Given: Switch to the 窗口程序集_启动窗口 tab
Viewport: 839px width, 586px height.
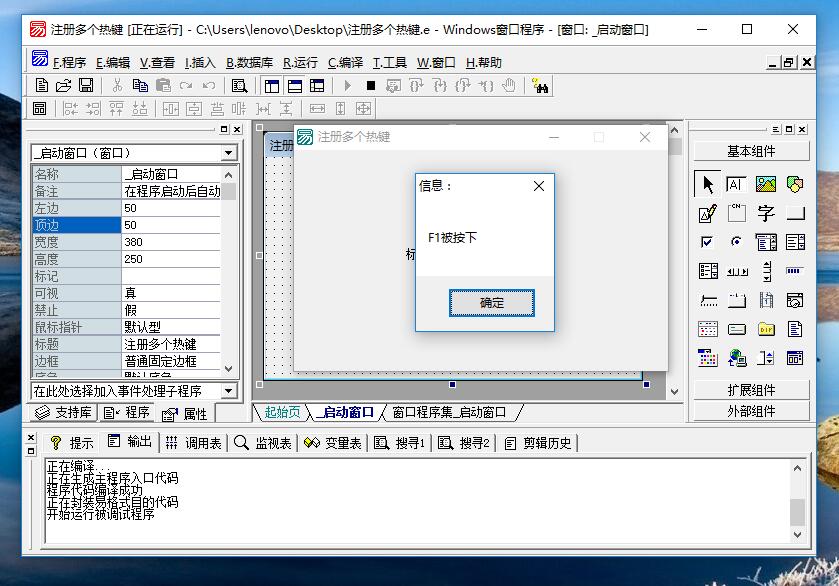Looking at the screenshot, I should pyautogui.click(x=449, y=412).
